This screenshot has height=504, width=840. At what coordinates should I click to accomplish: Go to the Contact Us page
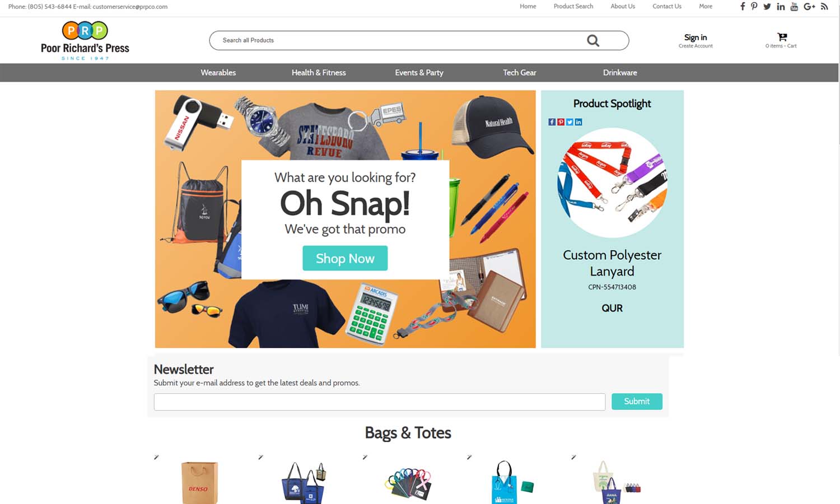[x=667, y=7]
